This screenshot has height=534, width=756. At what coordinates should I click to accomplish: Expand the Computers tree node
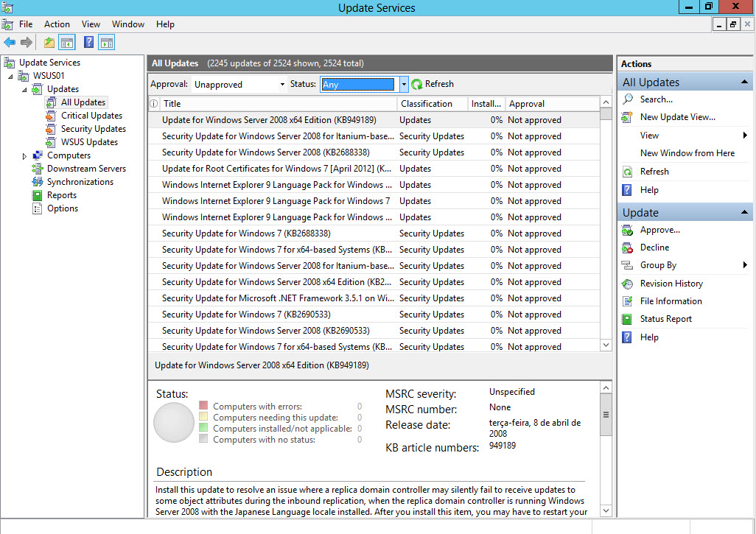pyautogui.click(x=25, y=156)
